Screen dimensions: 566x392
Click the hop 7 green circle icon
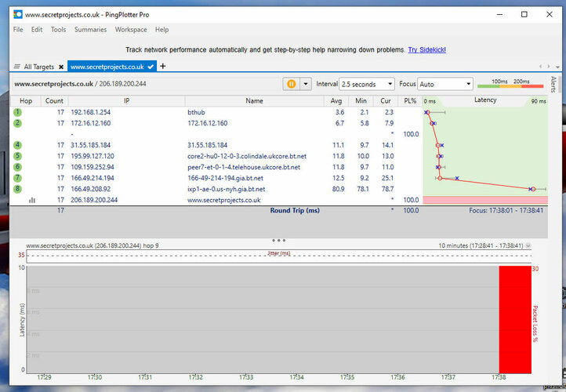click(17, 178)
